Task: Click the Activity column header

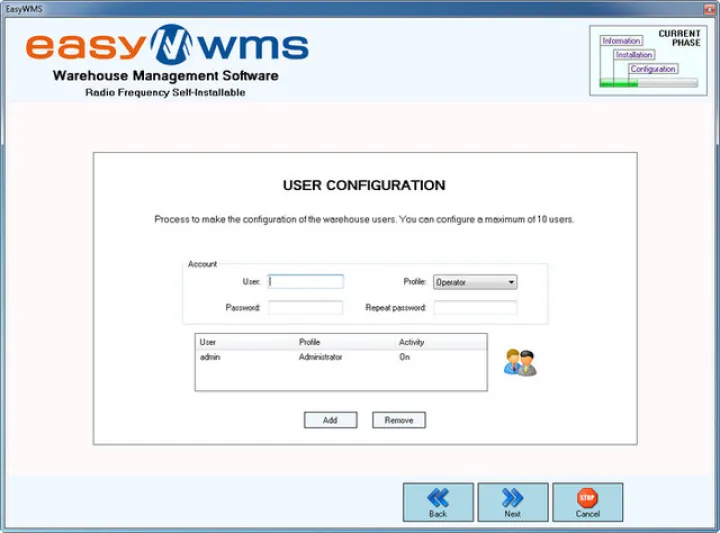Action: [x=411, y=342]
